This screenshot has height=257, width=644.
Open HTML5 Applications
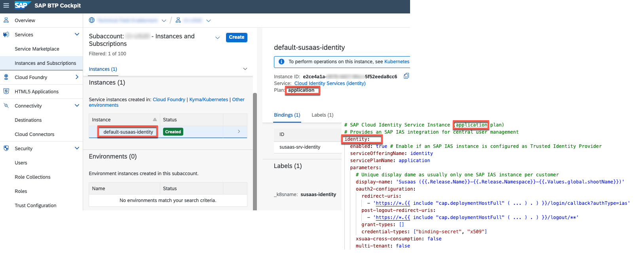pos(36,92)
